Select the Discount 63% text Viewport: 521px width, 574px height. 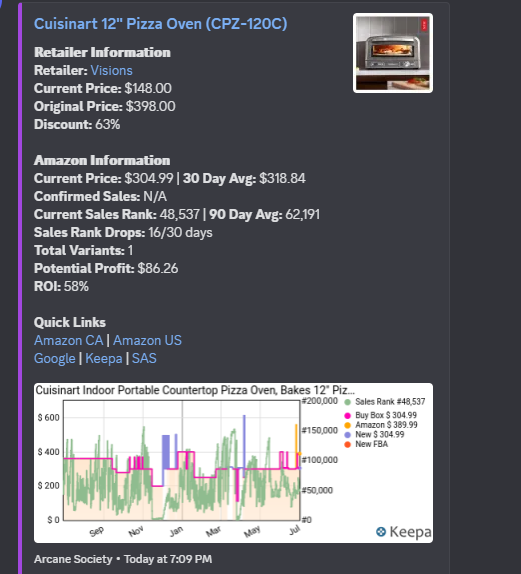(x=77, y=124)
